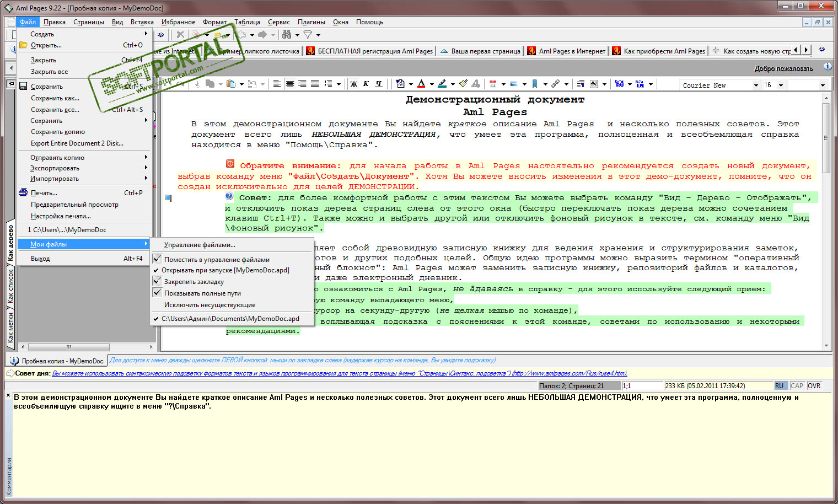Click the line spacing icon
The width and height of the screenshot is (838, 504).
(x=328, y=84)
